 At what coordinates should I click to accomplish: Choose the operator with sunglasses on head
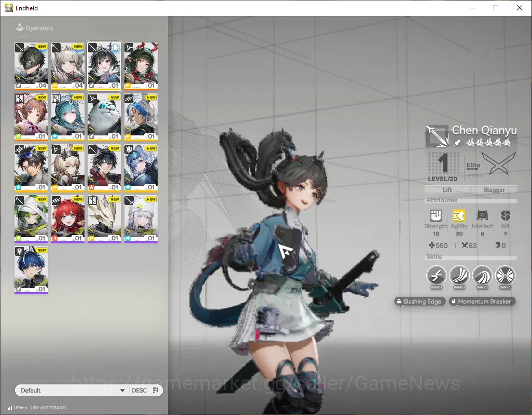(31, 168)
